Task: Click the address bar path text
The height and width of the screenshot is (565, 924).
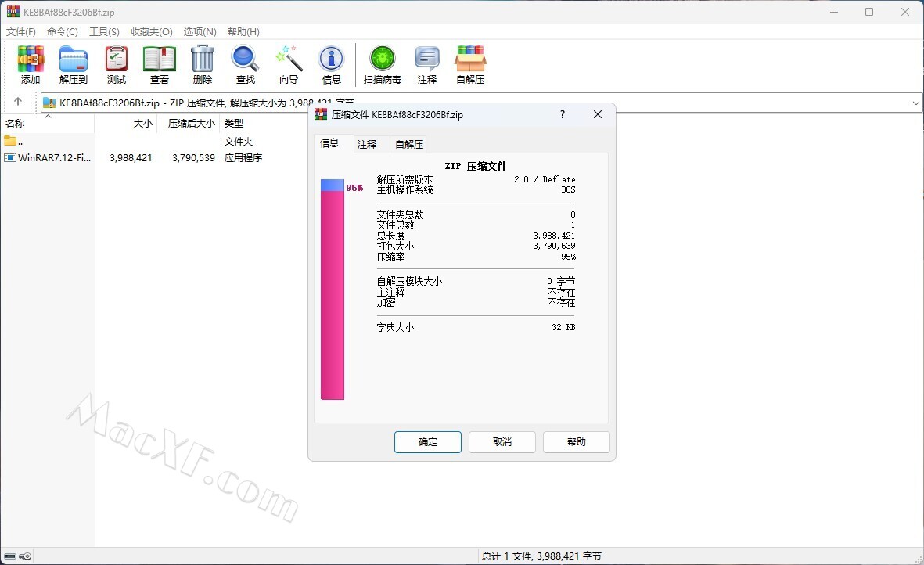Action: coord(207,103)
